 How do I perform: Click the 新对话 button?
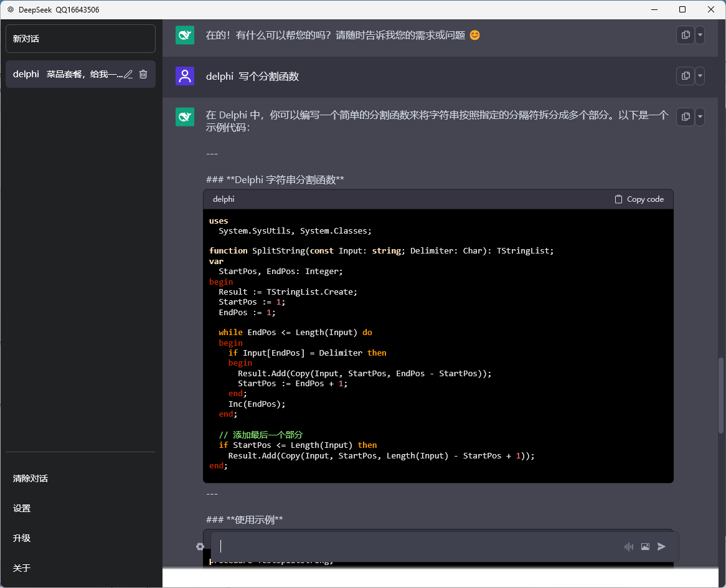click(80, 38)
